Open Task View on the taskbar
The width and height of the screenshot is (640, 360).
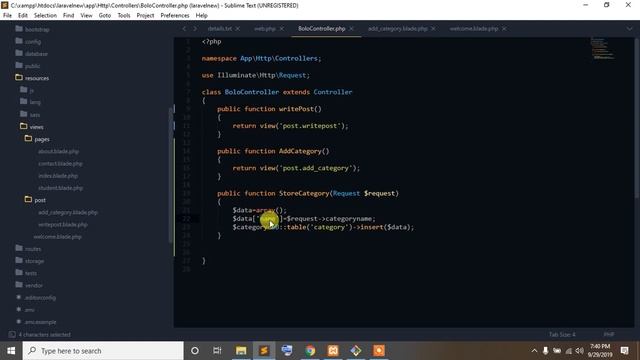217,351
